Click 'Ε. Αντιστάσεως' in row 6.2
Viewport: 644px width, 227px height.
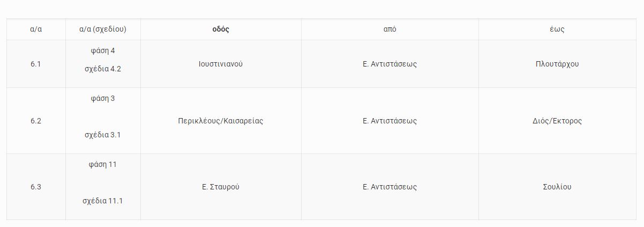(x=390, y=121)
